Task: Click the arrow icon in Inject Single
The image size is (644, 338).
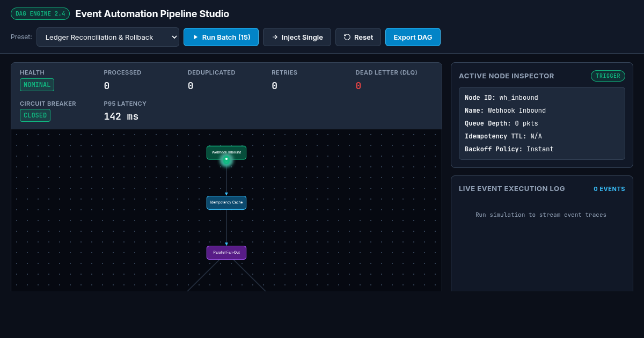Action: click(275, 37)
